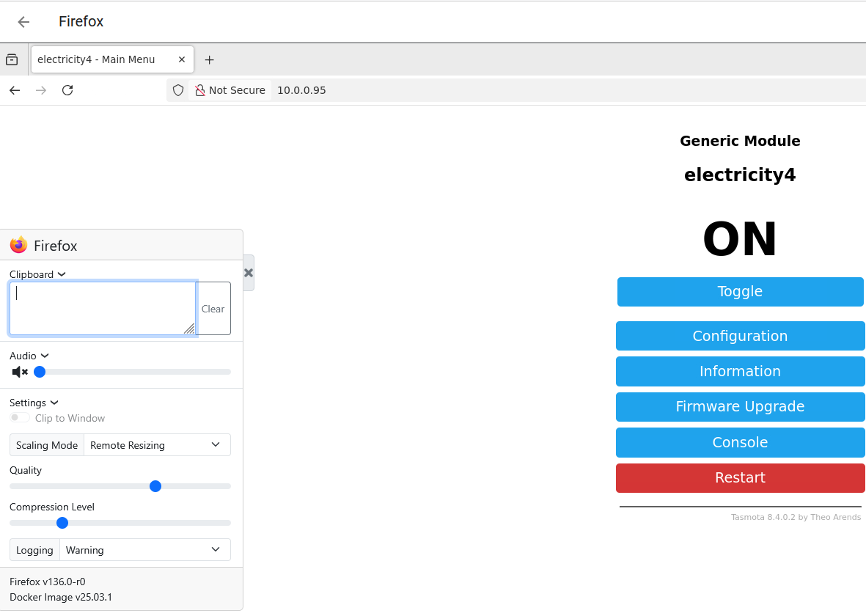Open the tab overview icon in tab strip
Viewport: 866px width, 616px height.
coord(12,59)
